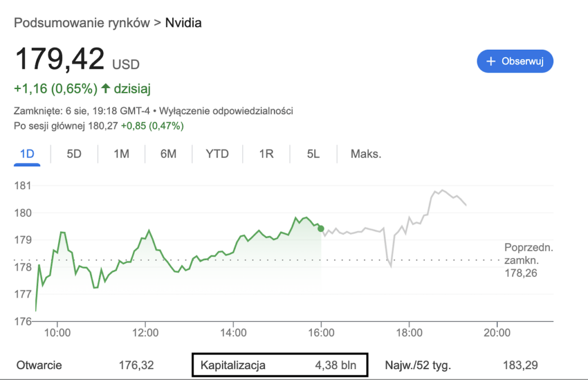Image resolution: width=588 pixels, height=380 pixels.
Task: Select the 1D time range tab
Action: [27, 154]
